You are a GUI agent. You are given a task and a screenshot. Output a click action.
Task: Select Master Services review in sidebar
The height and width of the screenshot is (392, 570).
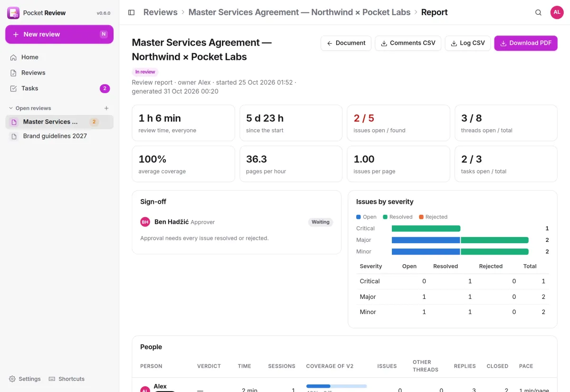tap(59, 122)
